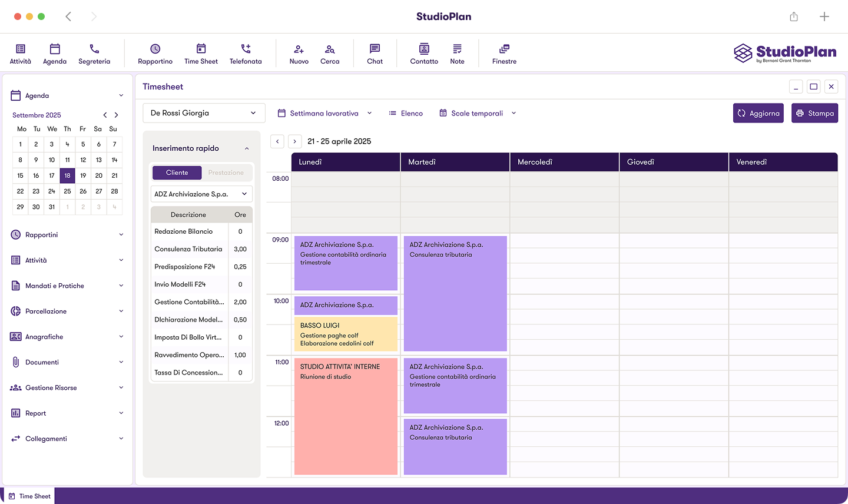
Task: Open the Chat icon
Action: [x=375, y=54]
